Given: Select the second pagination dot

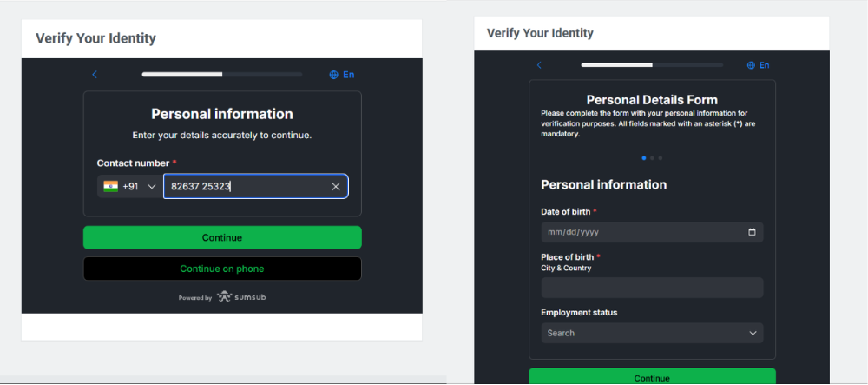Looking at the screenshot, I should [x=652, y=158].
